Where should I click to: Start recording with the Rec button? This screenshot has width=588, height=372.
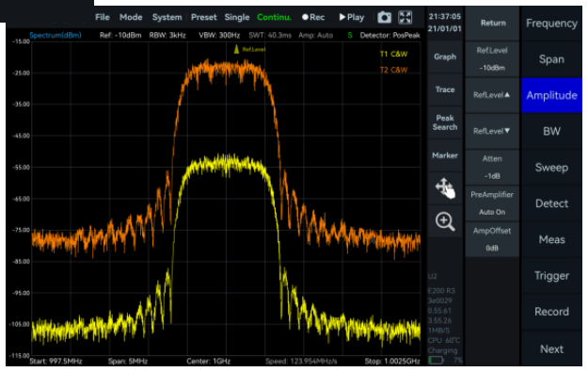click(313, 17)
